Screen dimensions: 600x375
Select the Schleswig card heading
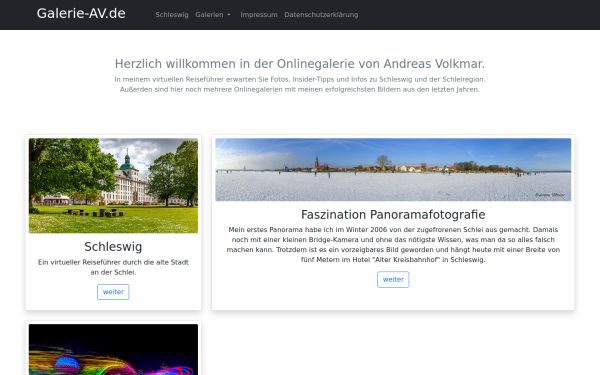pyautogui.click(x=113, y=247)
